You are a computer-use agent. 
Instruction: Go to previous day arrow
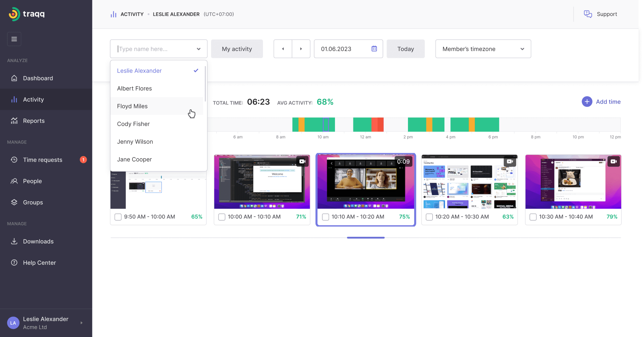point(283,49)
